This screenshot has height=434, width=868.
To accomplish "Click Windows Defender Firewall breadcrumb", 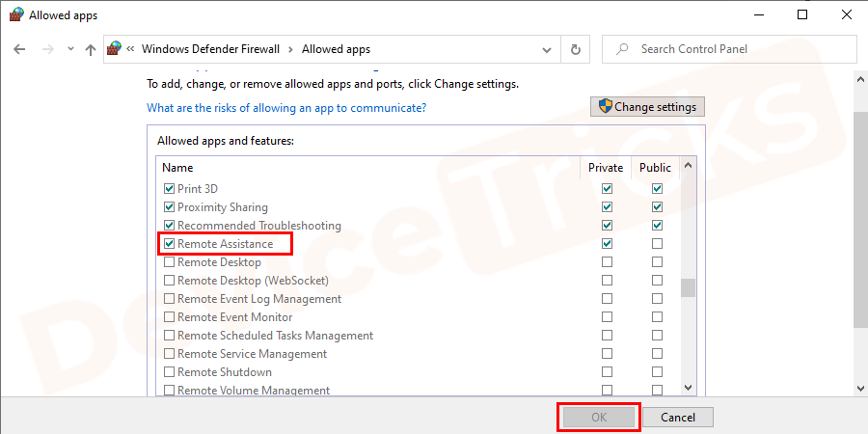I will (210, 49).
